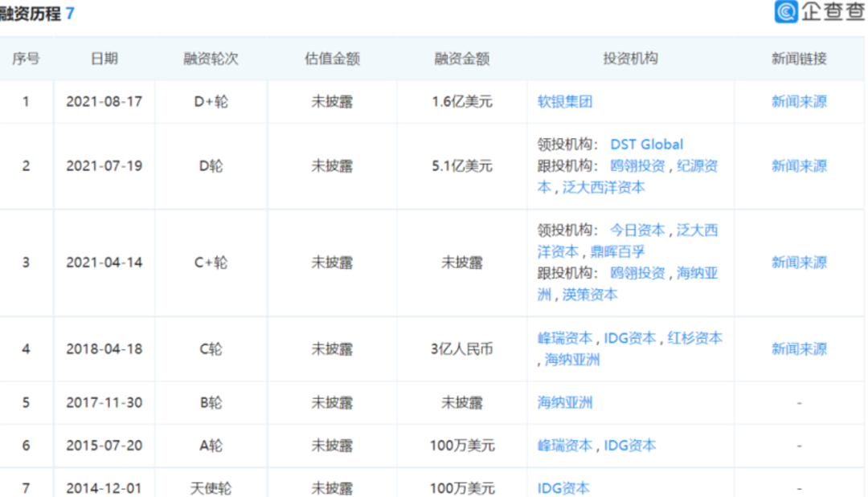
Task: Click 峰瑞资本 in the A轮 row
Action: point(565,446)
